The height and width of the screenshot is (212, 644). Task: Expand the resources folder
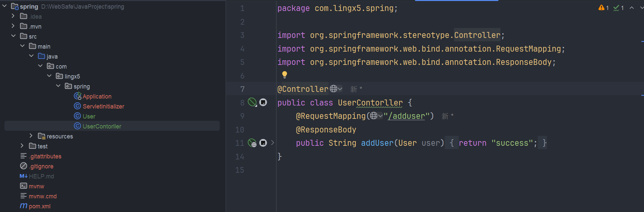pos(31,136)
